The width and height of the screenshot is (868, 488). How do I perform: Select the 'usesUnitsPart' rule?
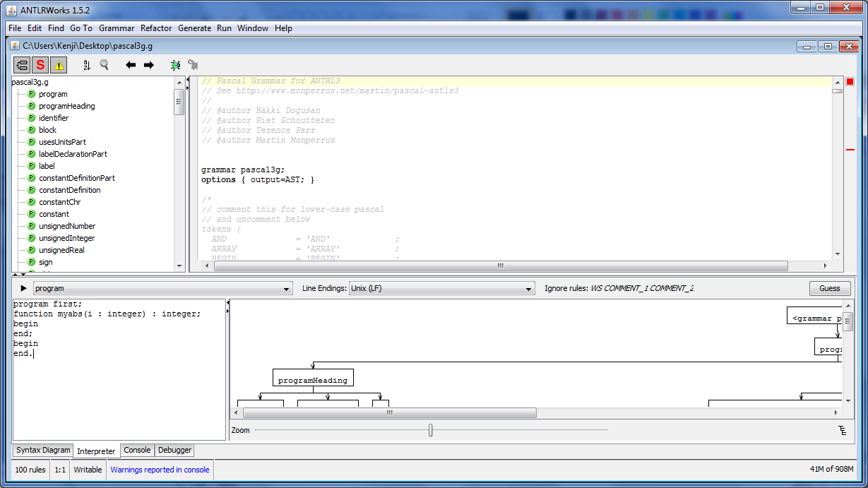62,142
